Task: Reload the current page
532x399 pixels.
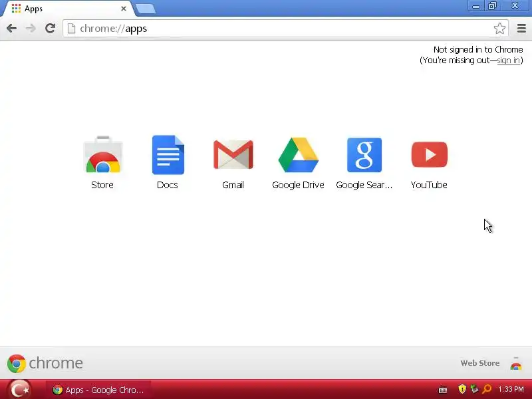Action: (x=51, y=28)
